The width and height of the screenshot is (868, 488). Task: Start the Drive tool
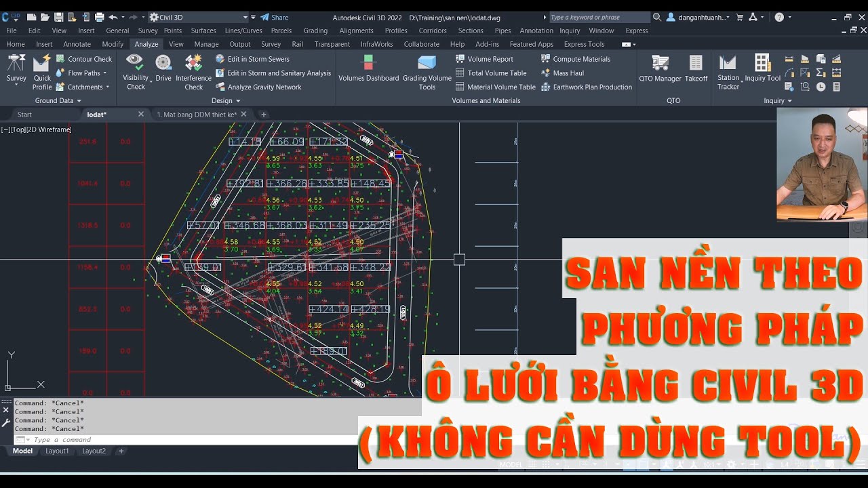tap(163, 68)
